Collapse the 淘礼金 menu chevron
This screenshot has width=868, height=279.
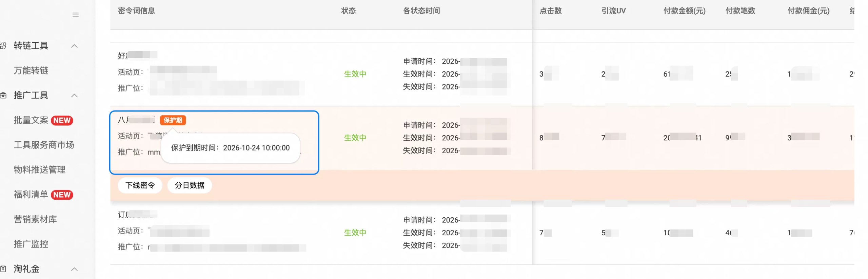click(x=75, y=269)
